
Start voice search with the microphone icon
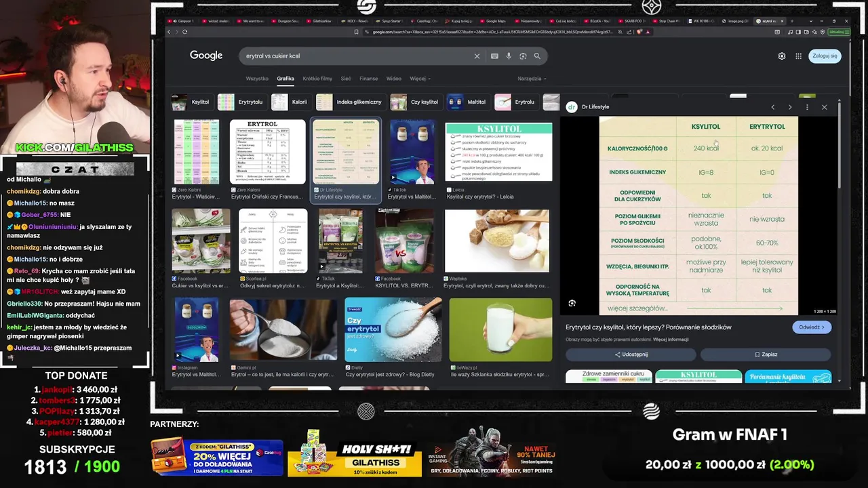509,56
